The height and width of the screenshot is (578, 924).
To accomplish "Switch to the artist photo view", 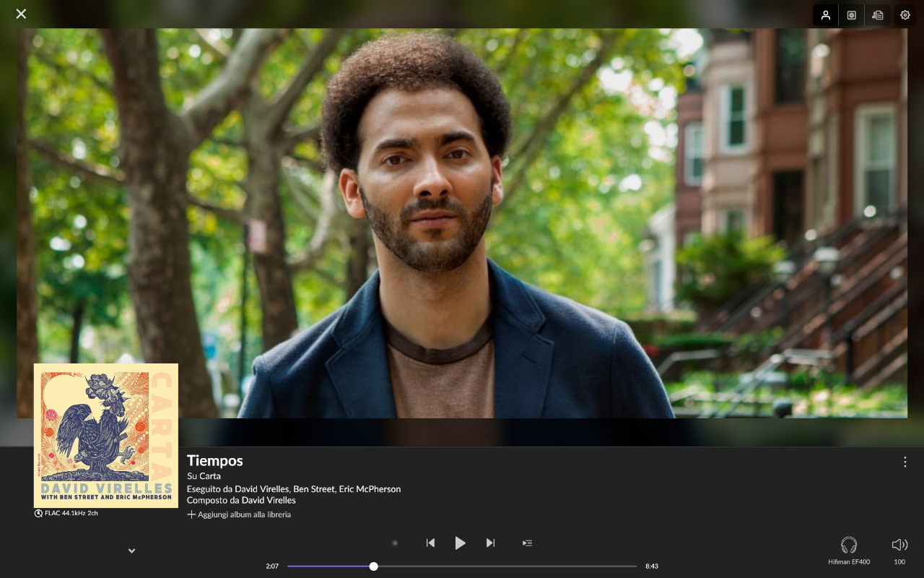I will point(825,15).
